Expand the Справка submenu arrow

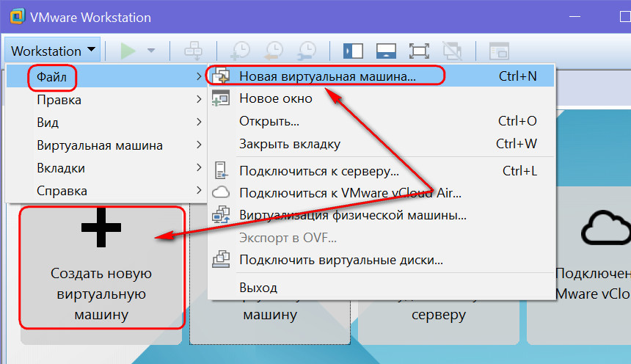coord(199,190)
